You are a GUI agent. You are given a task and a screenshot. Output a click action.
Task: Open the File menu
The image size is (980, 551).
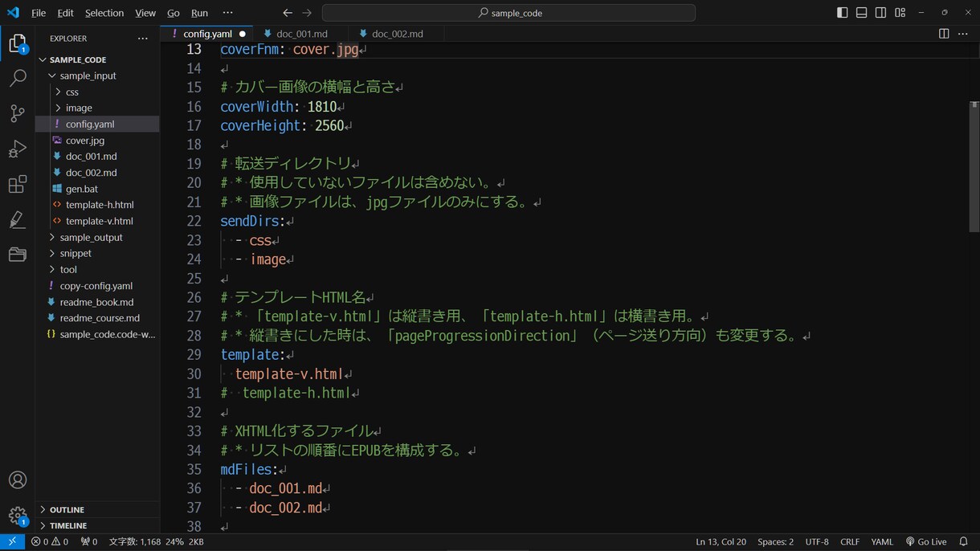coord(39,13)
